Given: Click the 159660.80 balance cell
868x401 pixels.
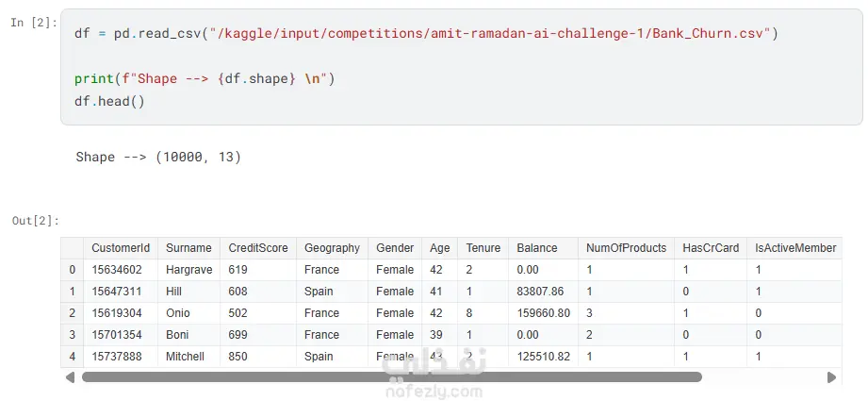Looking at the screenshot, I should coord(543,313).
